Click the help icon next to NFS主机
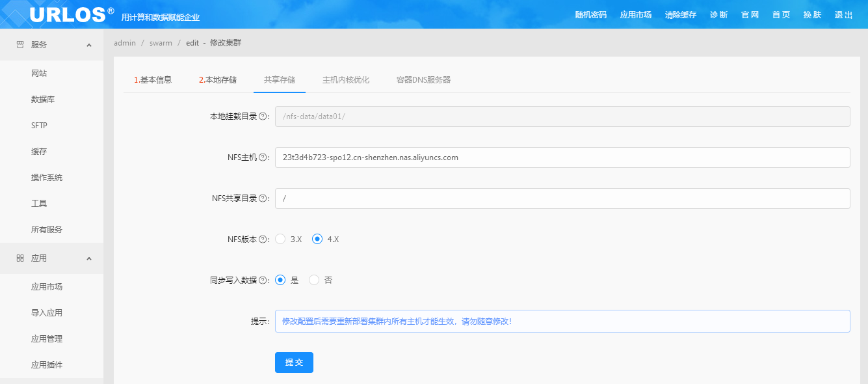 [x=263, y=158]
